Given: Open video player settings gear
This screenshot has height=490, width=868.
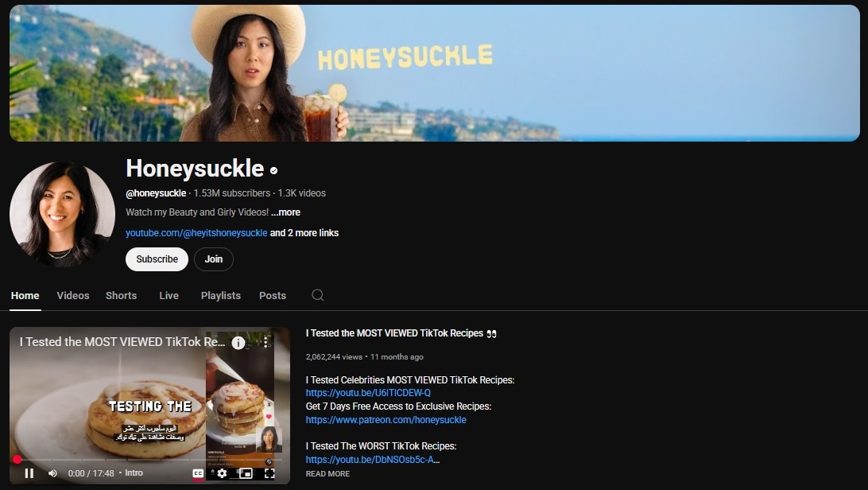Looking at the screenshot, I should [x=222, y=473].
